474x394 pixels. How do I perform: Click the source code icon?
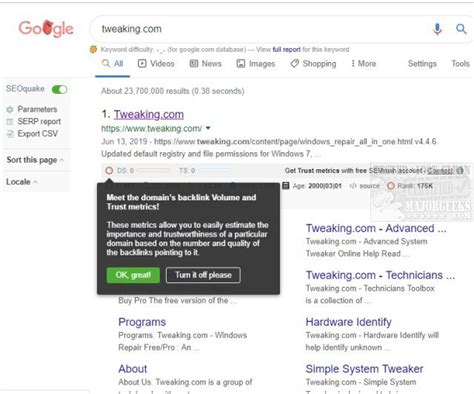pos(353,186)
